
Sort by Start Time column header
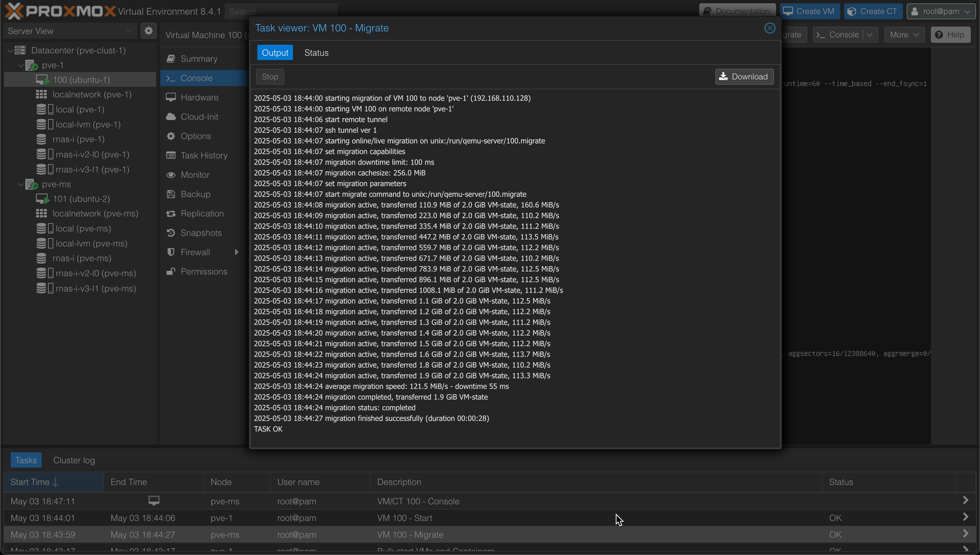pyautogui.click(x=53, y=482)
